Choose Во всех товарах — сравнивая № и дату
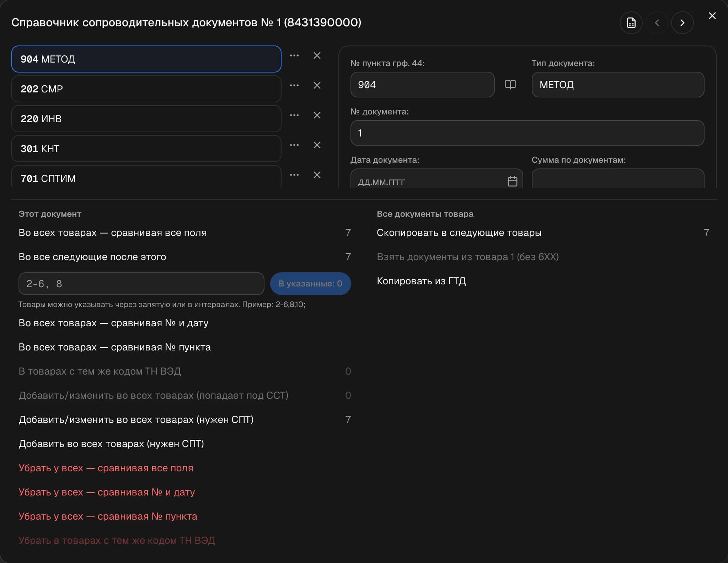 click(185, 323)
